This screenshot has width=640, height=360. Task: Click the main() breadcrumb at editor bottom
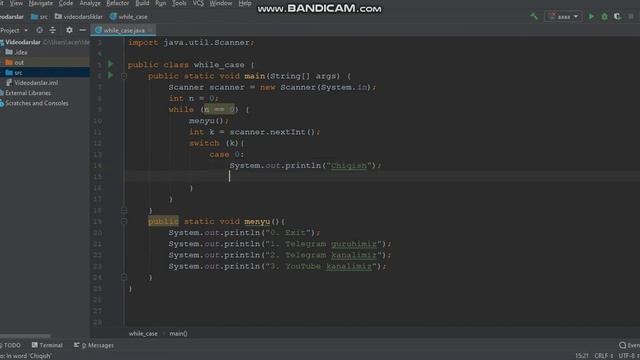[178, 333]
